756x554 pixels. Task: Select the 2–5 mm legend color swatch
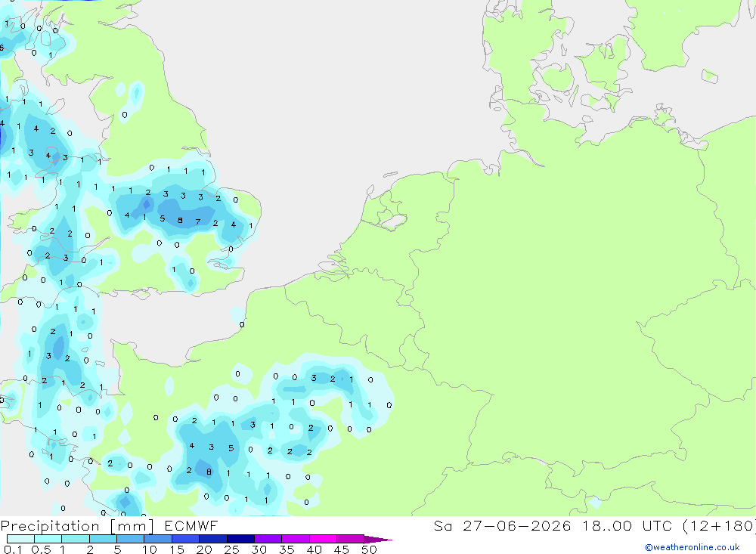pyautogui.click(x=103, y=539)
